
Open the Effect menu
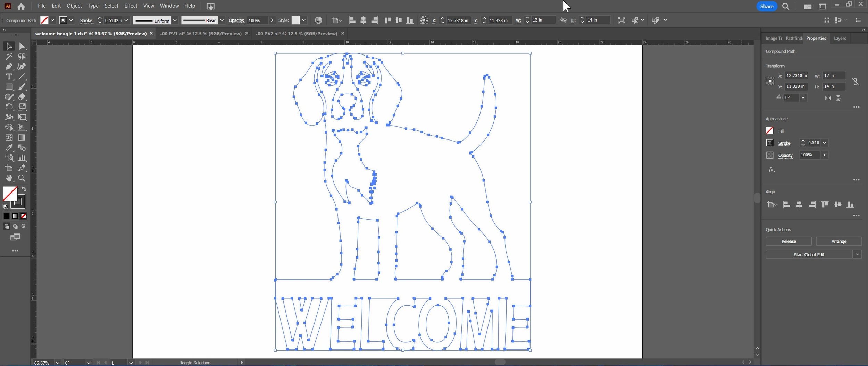[x=131, y=6]
